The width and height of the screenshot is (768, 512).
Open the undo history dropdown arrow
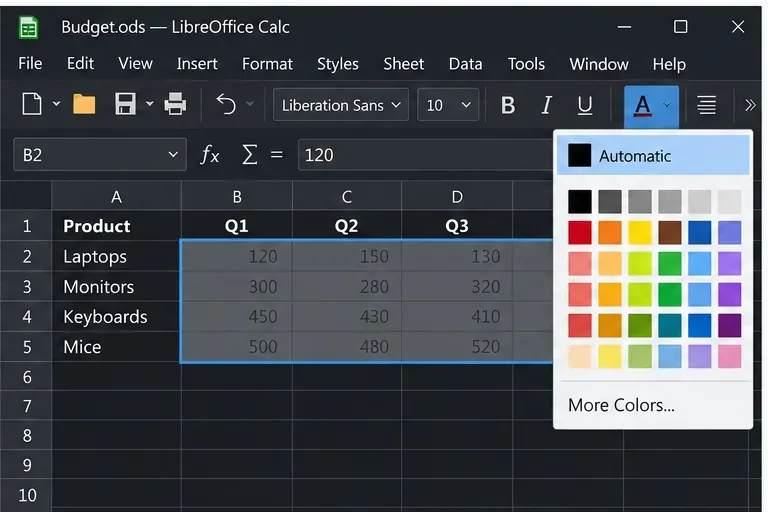pos(250,104)
